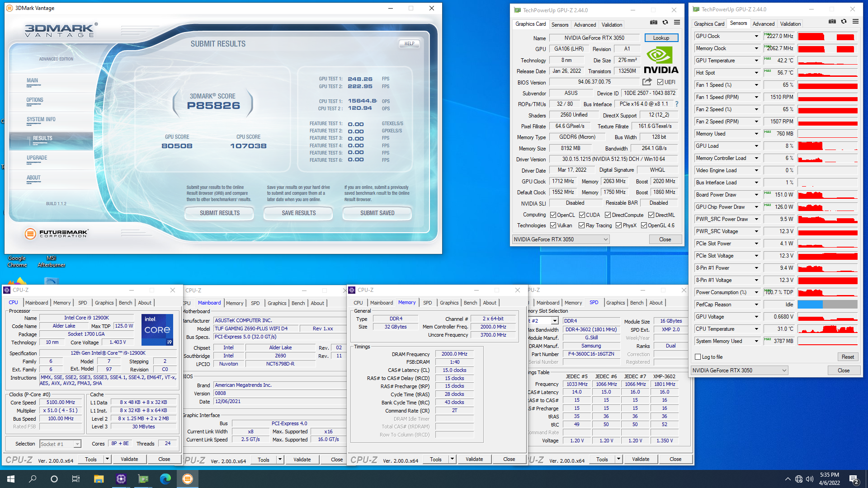Click the Bus Interface question mark icon
The width and height of the screenshot is (868, 488).
pos(677,104)
